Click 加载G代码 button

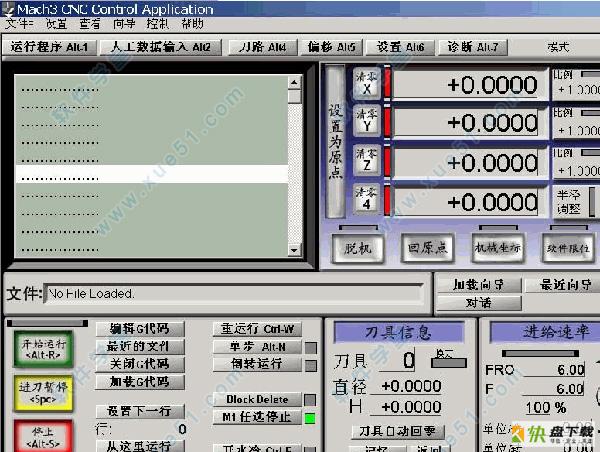(140, 382)
